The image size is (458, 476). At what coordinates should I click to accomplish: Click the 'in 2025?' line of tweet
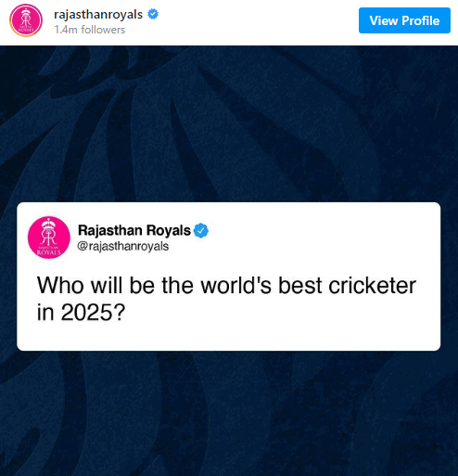pyautogui.click(x=81, y=312)
